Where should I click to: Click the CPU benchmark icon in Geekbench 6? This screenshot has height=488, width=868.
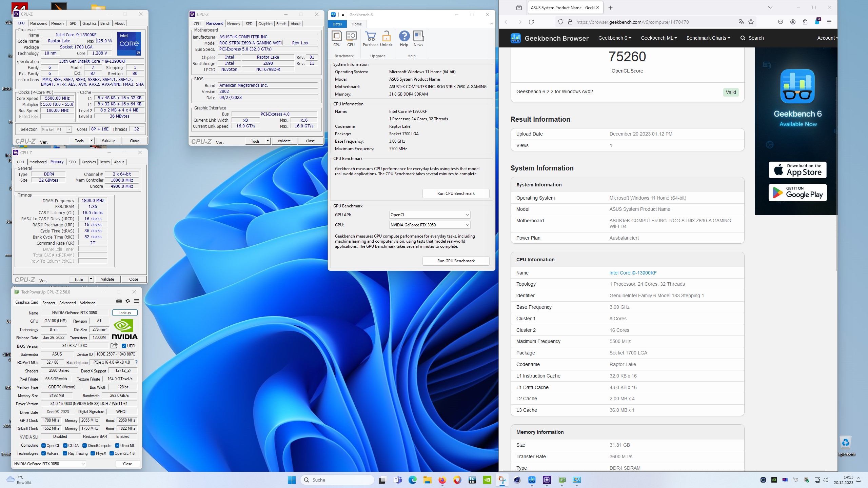[337, 39]
